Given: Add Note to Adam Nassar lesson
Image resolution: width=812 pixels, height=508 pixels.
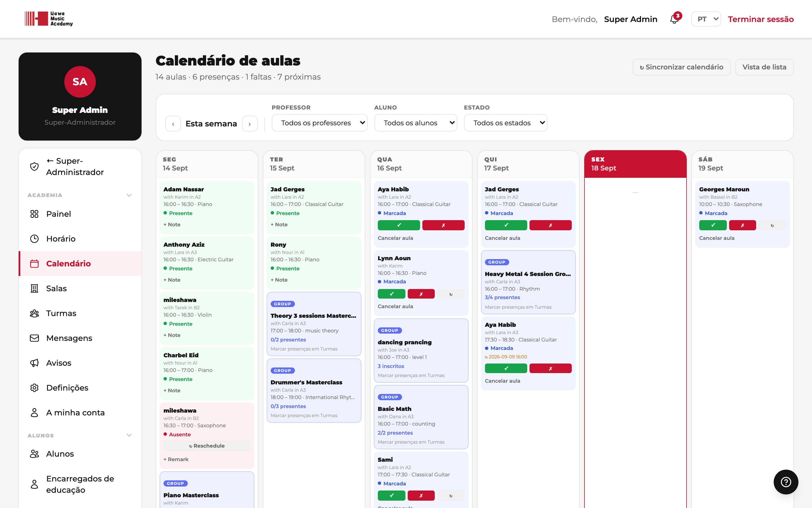Looking at the screenshot, I should click(172, 224).
